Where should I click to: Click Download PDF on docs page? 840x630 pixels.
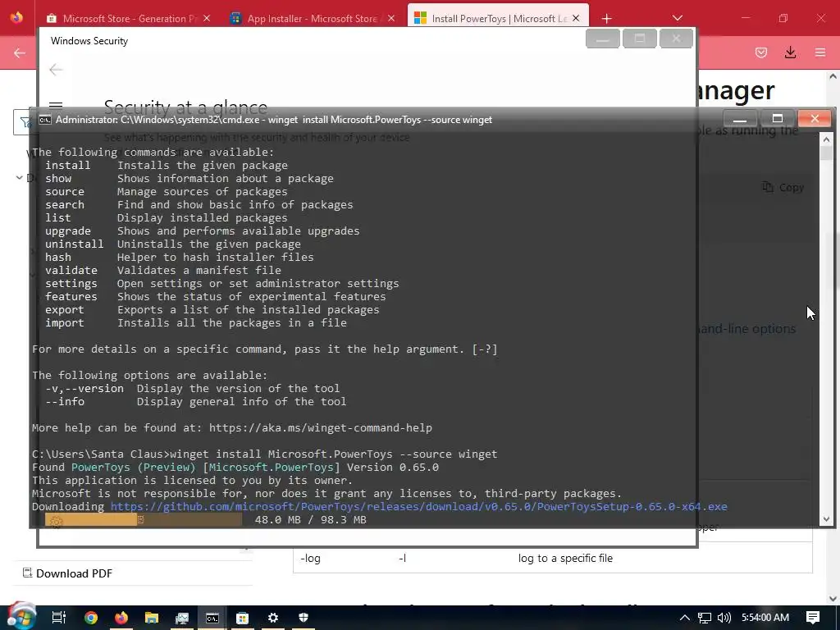pos(67,573)
